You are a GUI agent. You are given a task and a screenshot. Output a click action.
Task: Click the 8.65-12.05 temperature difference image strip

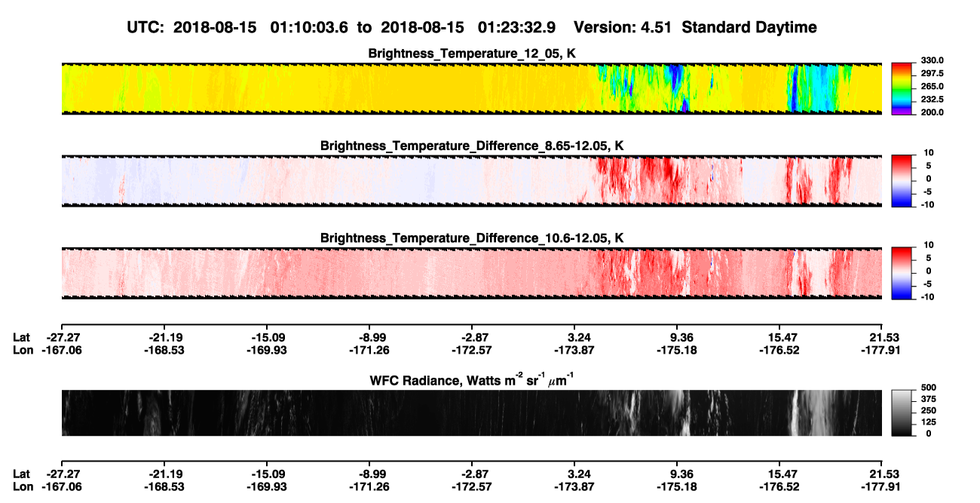[471, 181]
